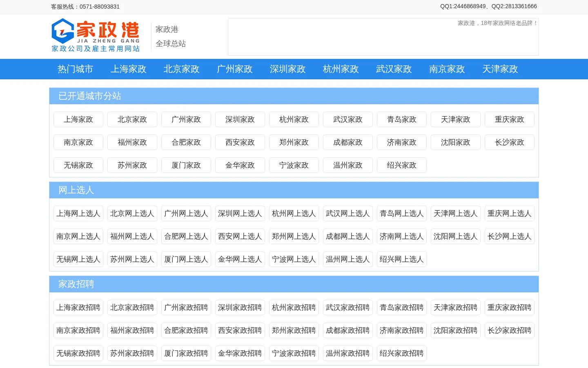Click the 青岛家政 city button
The height and width of the screenshot is (368, 588).
point(402,119)
